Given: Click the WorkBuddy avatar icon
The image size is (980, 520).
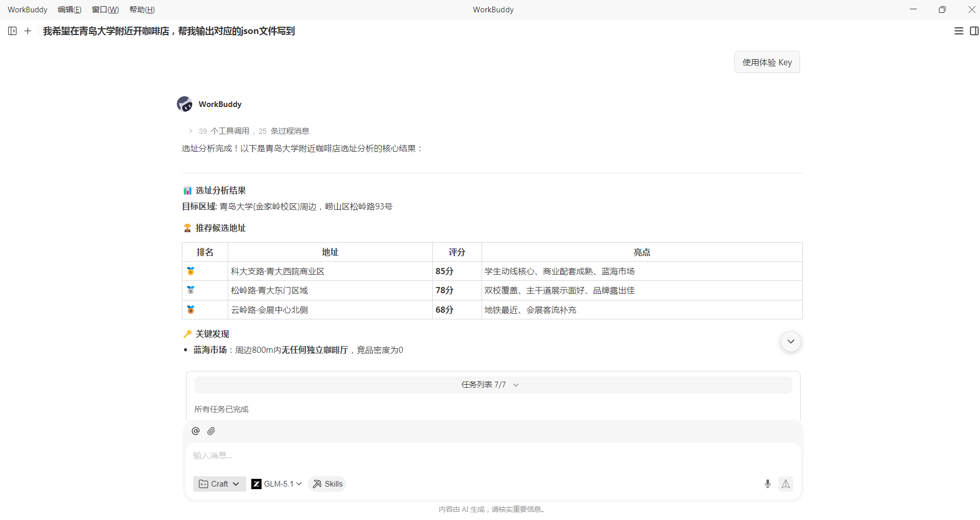Looking at the screenshot, I should tap(184, 104).
